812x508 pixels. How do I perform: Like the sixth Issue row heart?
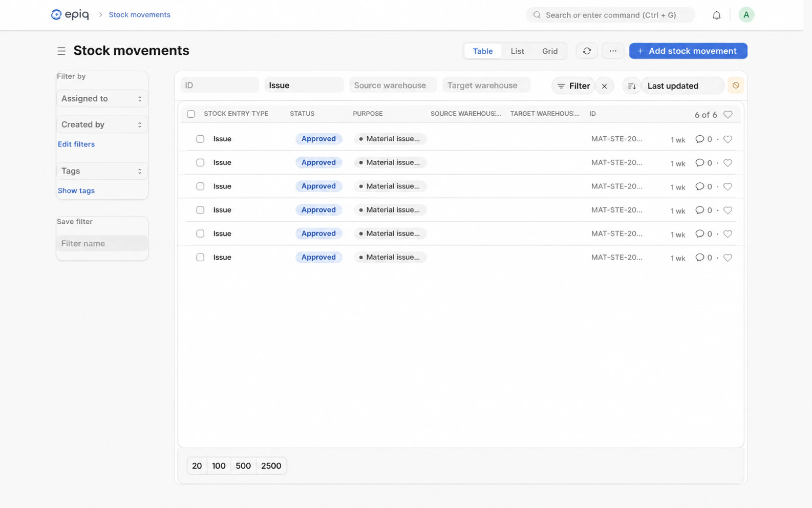[728, 258]
